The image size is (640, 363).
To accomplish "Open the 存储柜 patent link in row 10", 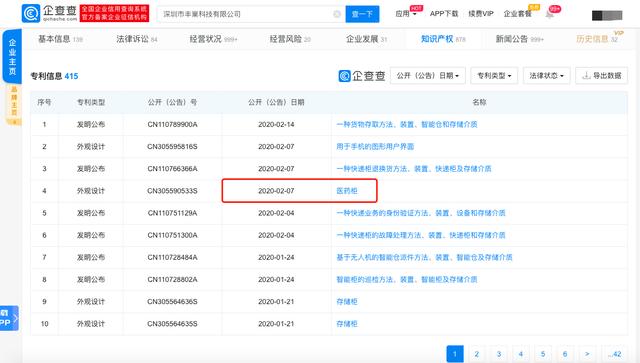I will click(347, 323).
